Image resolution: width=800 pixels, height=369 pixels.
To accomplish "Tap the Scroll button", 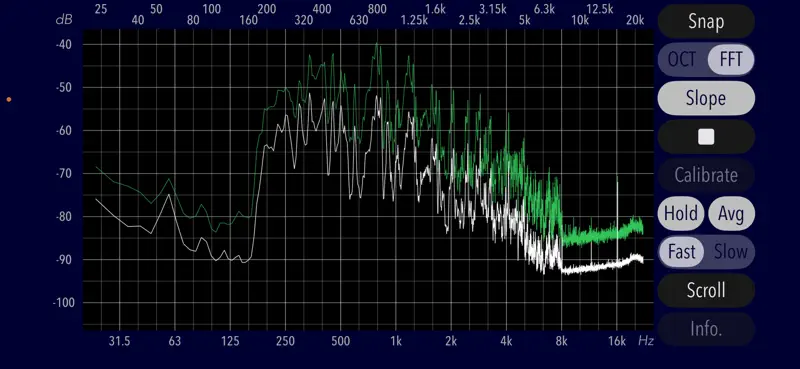I will coord(706,290).
